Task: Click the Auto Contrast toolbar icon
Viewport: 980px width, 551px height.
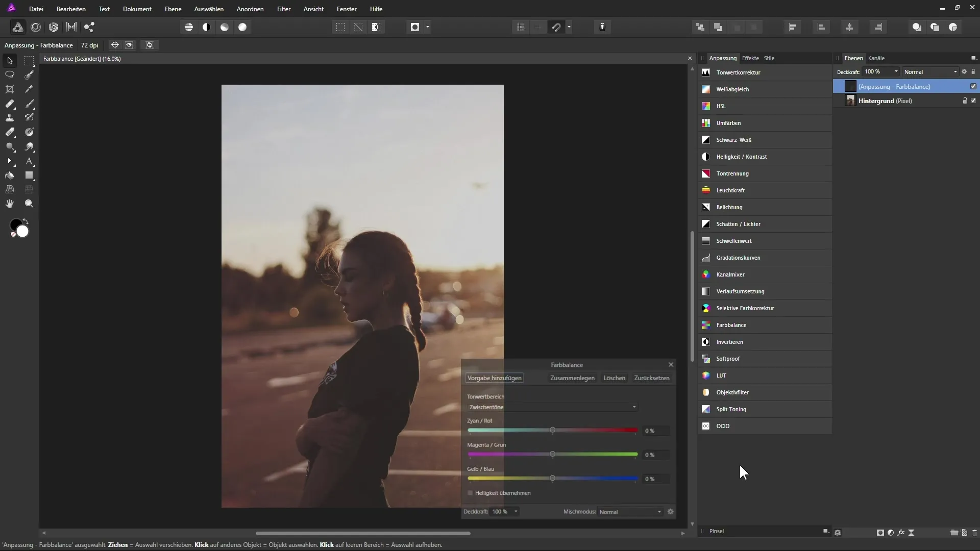Action: (x=207, y=27)
